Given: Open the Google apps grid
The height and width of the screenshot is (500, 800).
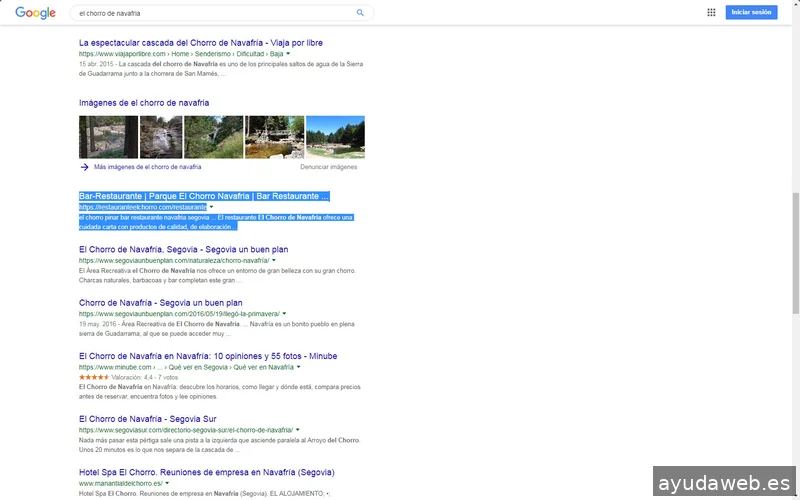Looking at the screenshot, I should click(x=711, y=13).
